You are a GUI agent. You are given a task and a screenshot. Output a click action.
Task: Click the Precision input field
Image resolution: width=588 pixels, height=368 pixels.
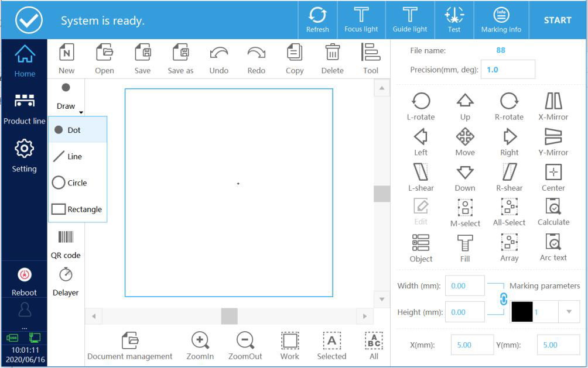(508, 69)
